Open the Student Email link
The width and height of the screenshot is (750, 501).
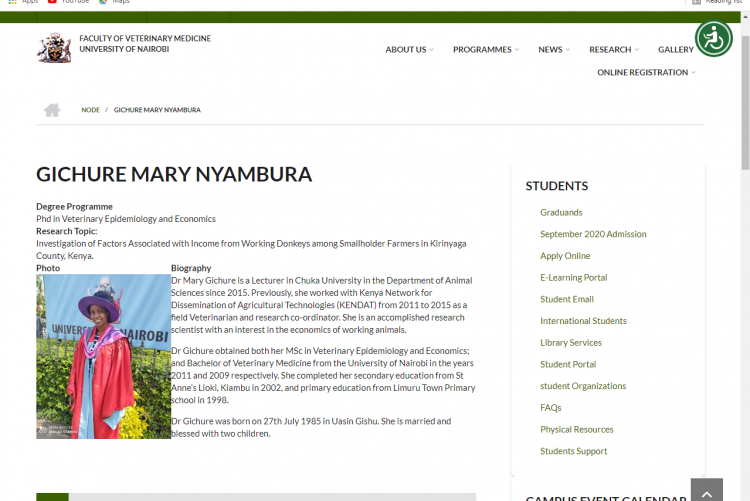[567, 299]
